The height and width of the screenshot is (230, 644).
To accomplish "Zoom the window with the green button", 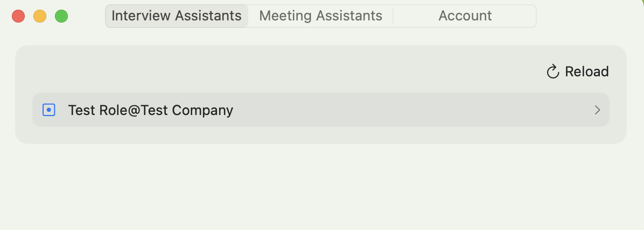I will click(x=61, y=16).
